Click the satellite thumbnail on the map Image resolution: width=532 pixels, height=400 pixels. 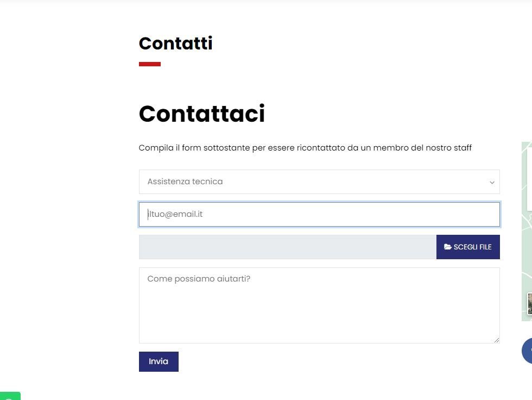pyautogui.click(x=530, y=304)
